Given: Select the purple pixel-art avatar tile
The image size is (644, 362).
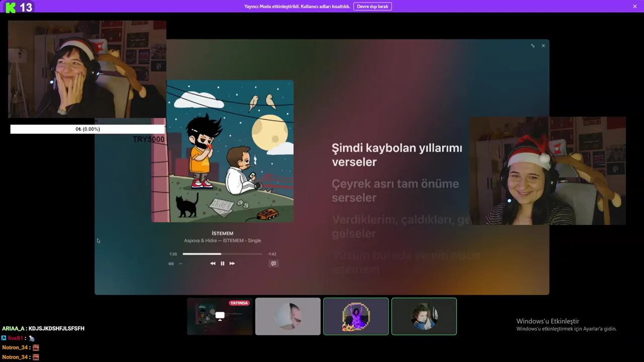Looking at the screenshot, I should coord(356,316).
